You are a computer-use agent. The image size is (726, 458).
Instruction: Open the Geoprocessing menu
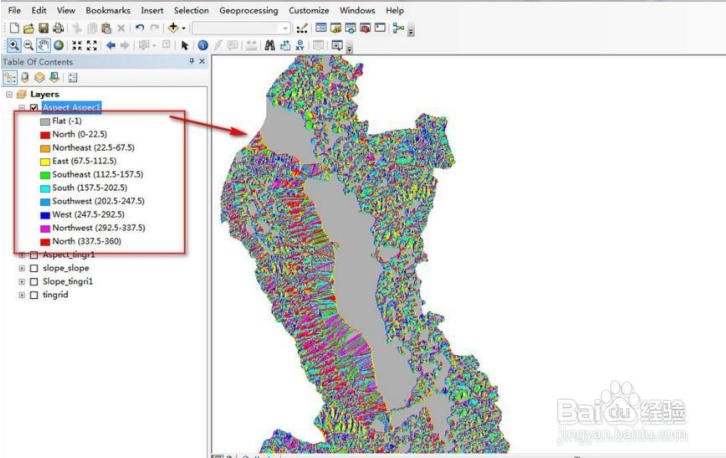click(249, 10)
